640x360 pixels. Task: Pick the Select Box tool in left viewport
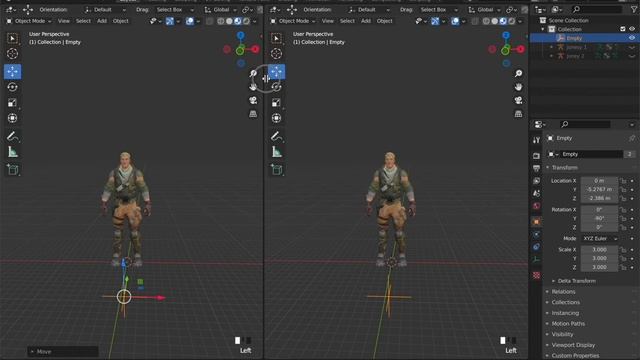[13, 38]
